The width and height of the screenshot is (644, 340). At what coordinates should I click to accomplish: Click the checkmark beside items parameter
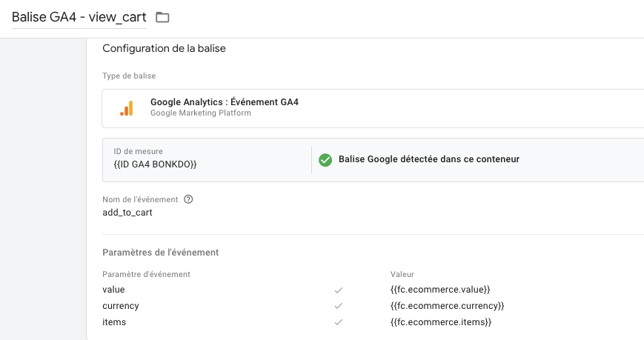click(339, 322)
